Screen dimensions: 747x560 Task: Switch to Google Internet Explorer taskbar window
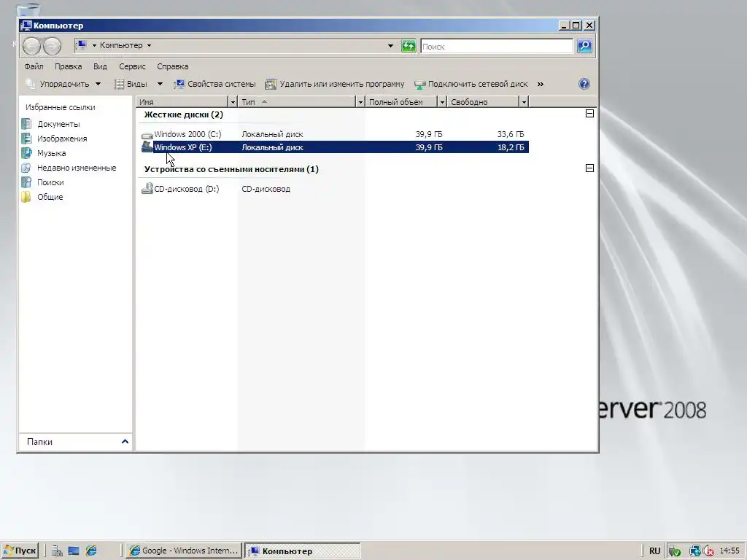[x=184, y=551]
